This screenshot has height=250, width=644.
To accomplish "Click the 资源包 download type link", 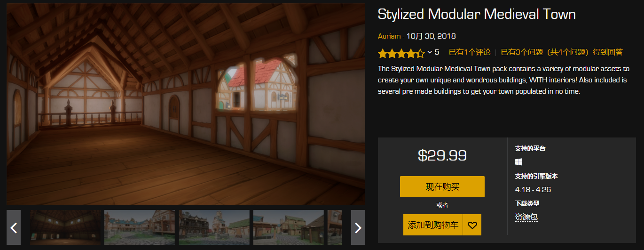I will pyautogui.click(x=526, y=217).
